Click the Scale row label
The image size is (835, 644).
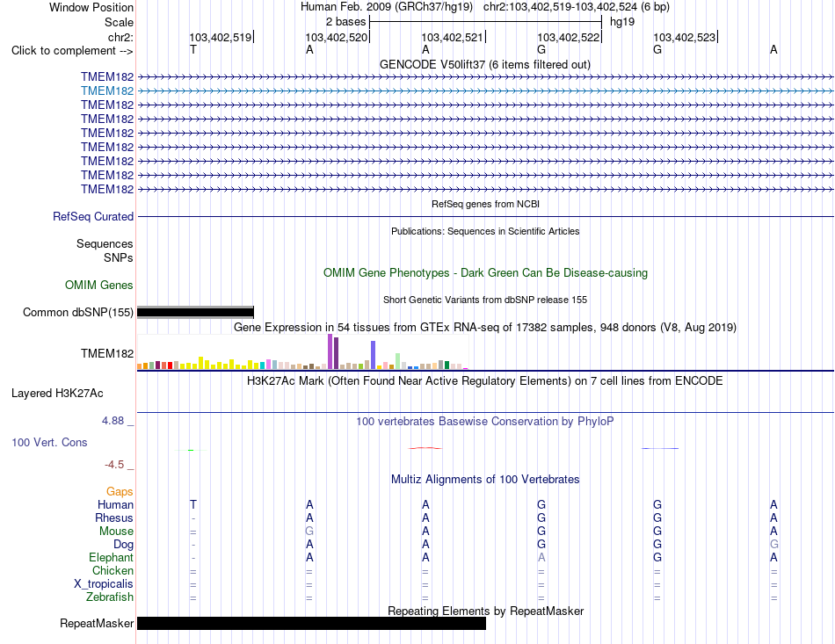119,22
